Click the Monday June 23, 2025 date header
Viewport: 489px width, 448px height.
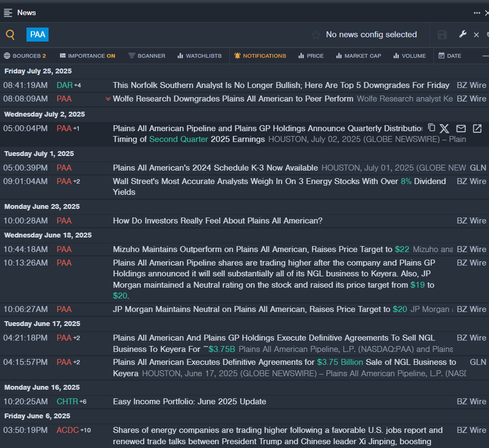click(42, 207)
